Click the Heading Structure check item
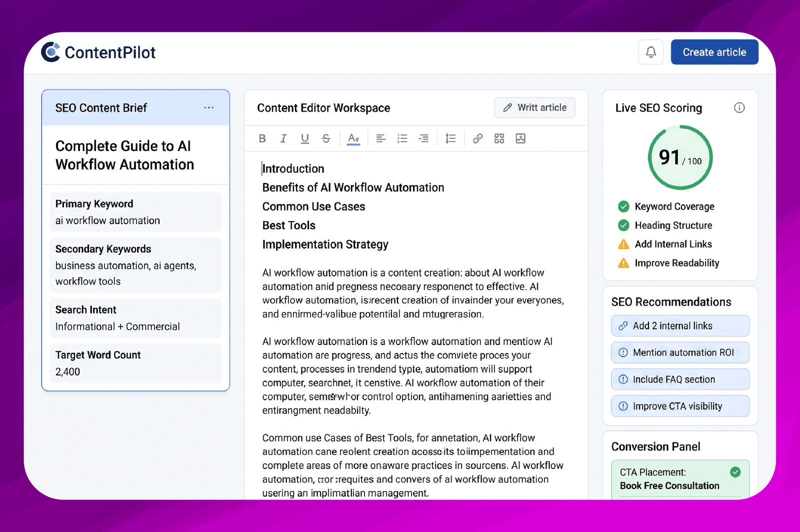This screenshot has width=800, height=532. point(665,225)
